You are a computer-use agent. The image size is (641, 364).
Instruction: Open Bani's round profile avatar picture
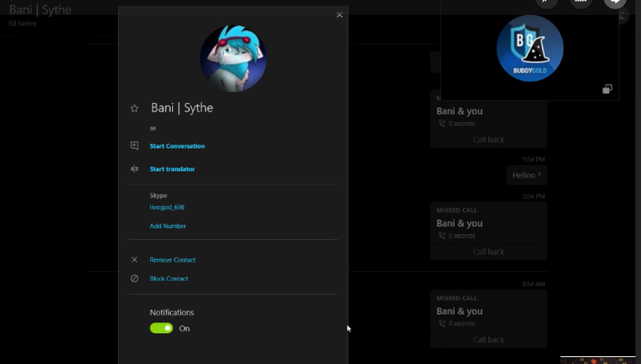[233, 58]
